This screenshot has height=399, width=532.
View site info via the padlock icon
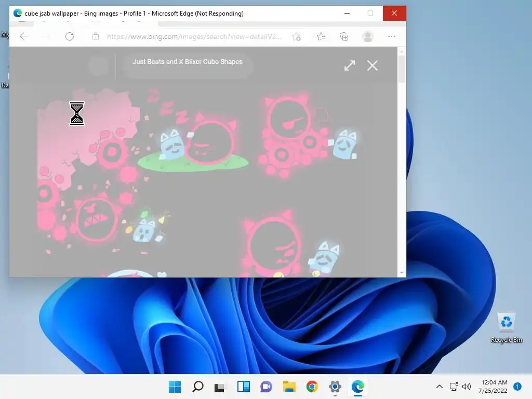pyautogui.click(x=96, y=36)
